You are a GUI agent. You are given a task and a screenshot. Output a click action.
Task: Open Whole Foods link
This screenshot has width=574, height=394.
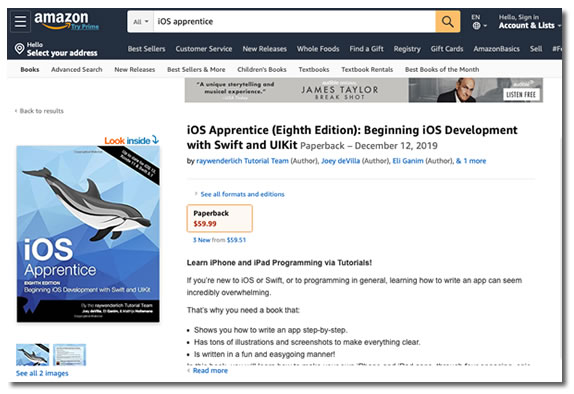(318, 49)
